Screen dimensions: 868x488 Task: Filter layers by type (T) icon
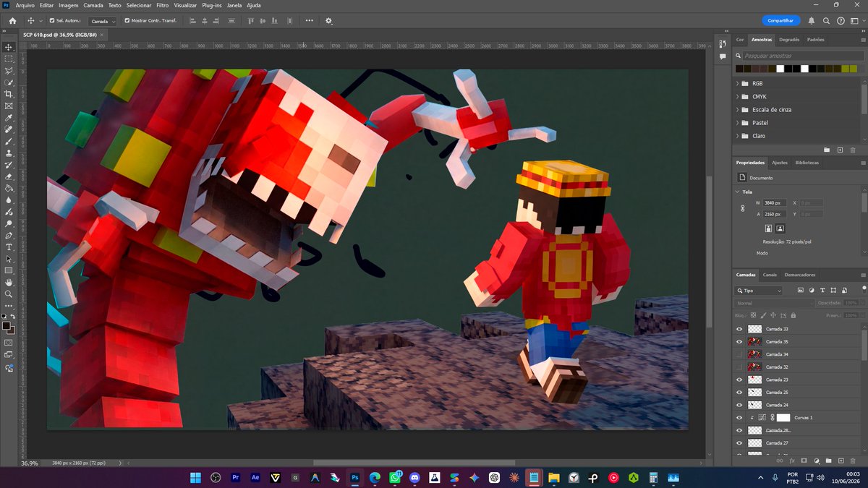tap(822, 290)
